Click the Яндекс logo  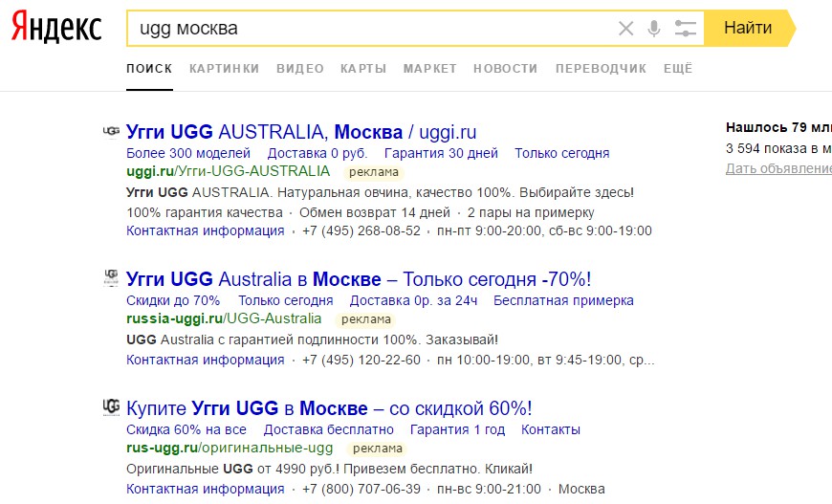(56, 27)
